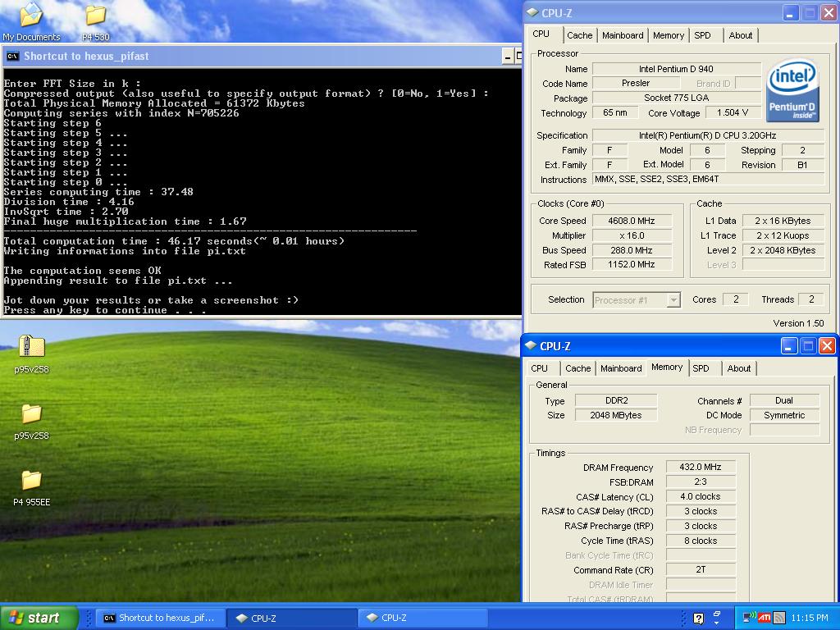The image size is (840, 630).
Task: Click the 2048 MBytes memory size value
Action: (x=616, y=415)
